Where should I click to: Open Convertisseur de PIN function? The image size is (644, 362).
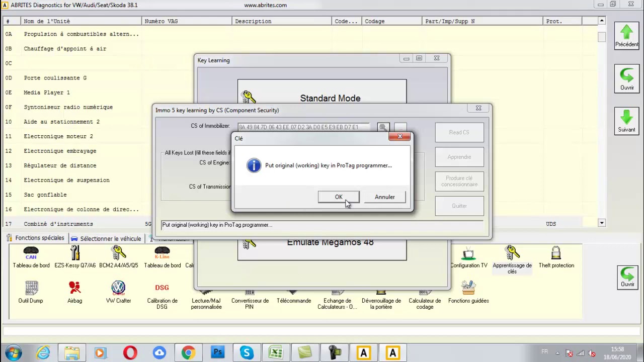(250, 300)
